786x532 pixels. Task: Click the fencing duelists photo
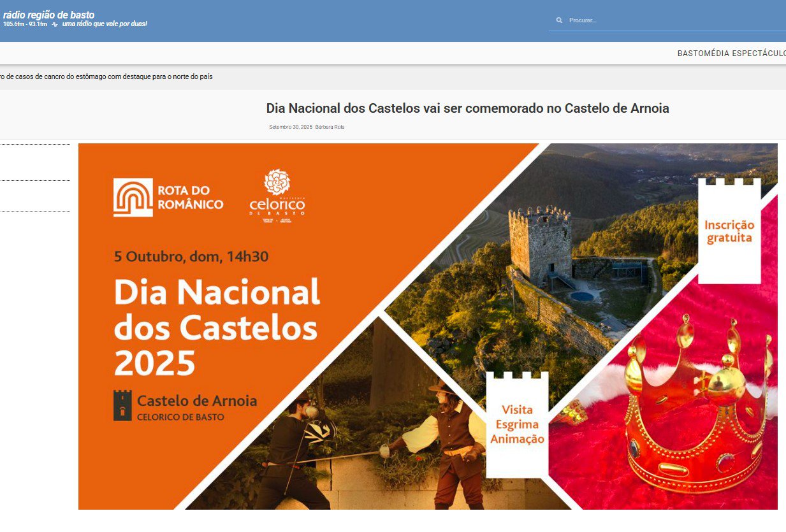[376, 446]
